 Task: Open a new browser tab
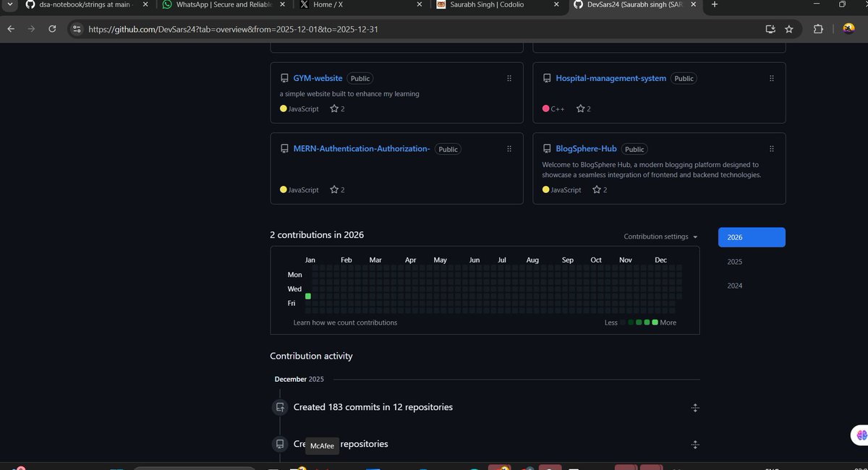click(715, 4)
